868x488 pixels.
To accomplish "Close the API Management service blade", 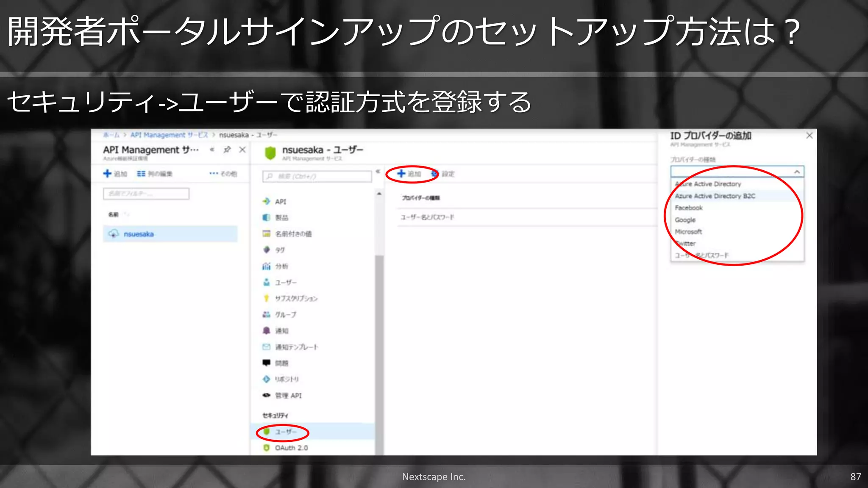I will point(242,150).
